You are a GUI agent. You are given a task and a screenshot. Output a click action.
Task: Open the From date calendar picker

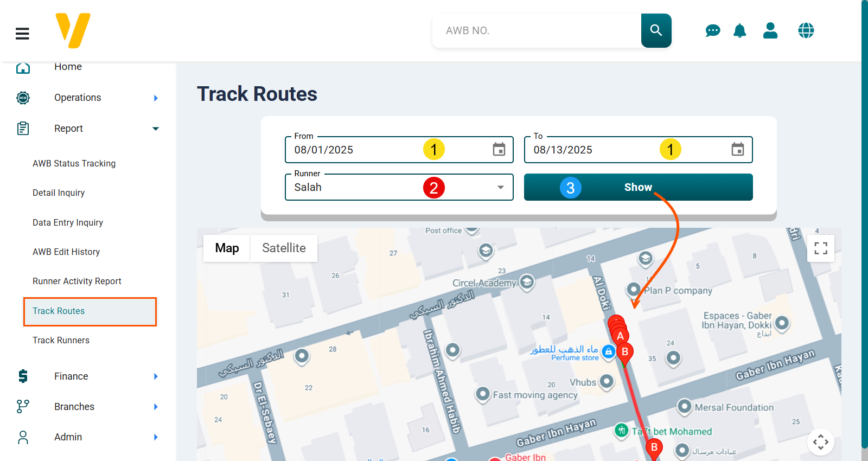coord(499,149)
